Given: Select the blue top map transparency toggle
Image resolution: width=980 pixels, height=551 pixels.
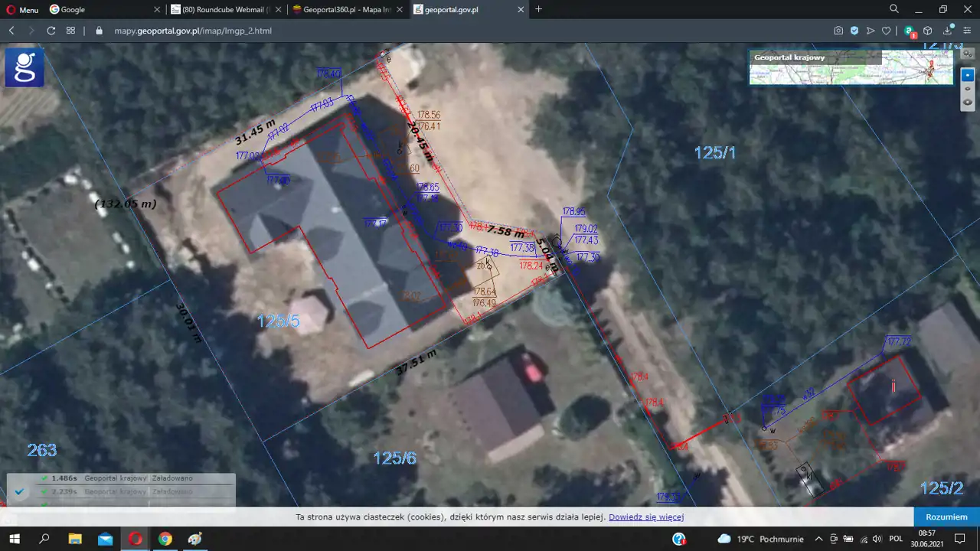Looking at the screenshot, I should (968, 75).
